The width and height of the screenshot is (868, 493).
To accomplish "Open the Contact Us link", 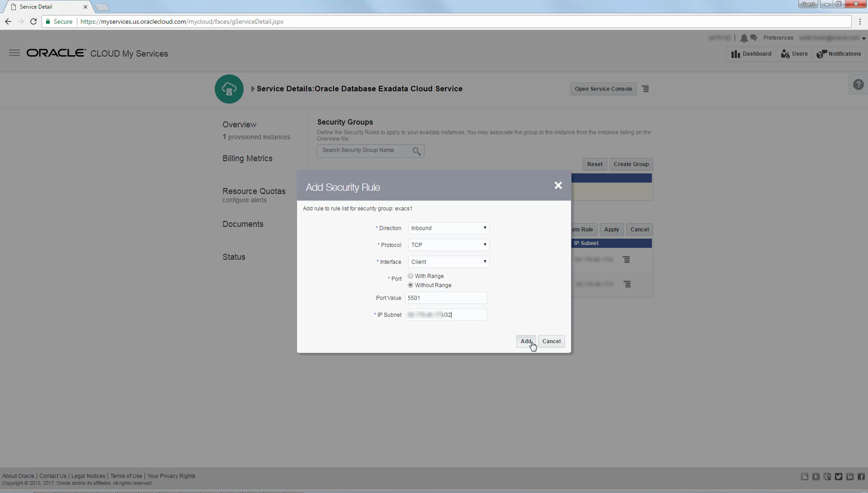I will click(52, 476).
